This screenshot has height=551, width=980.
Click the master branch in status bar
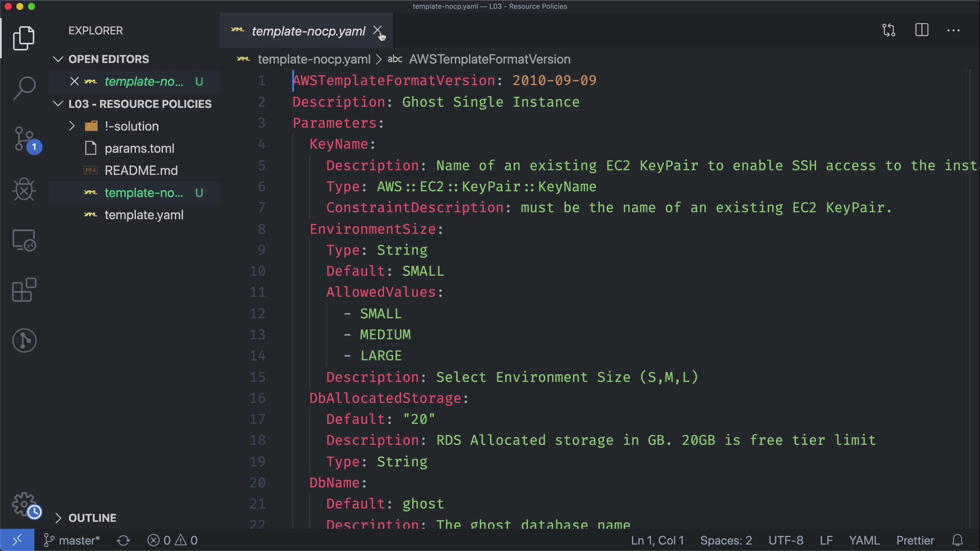point(72,540)
